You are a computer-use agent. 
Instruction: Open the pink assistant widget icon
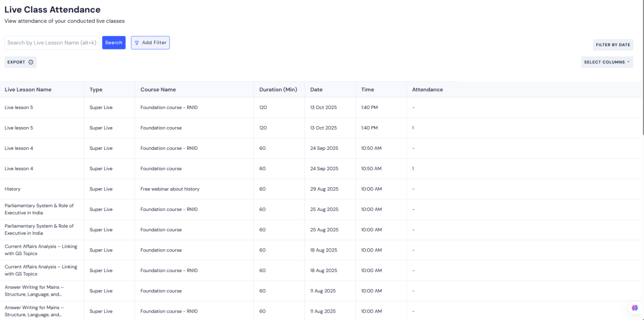(x=634, y=308)
